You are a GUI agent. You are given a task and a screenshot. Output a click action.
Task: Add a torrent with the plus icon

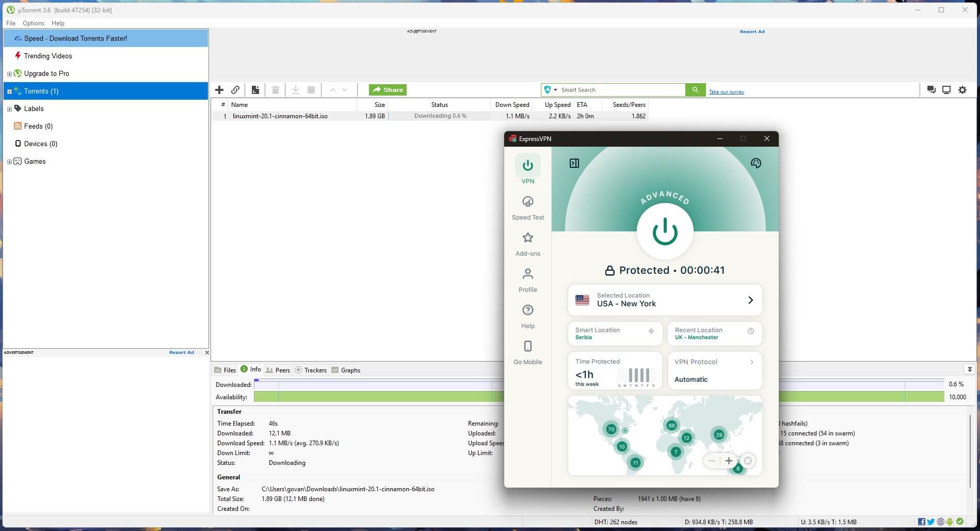(x=219, y=90)
